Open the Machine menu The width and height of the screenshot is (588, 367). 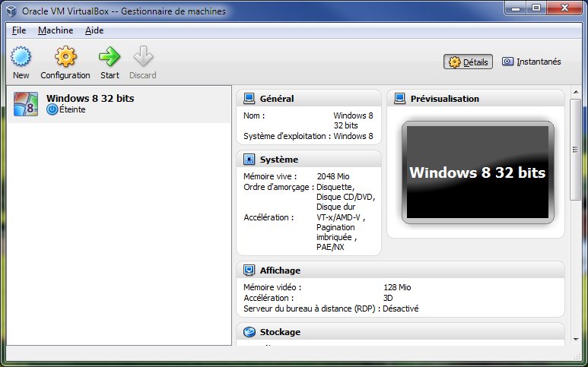point(56,30)
